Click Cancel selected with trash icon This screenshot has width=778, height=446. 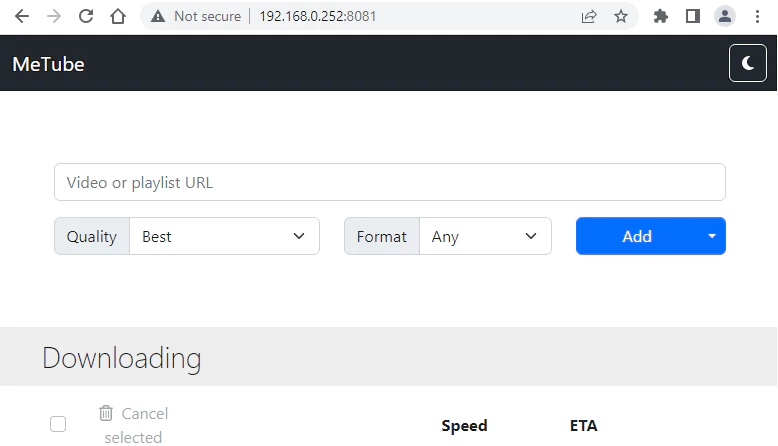point(133,425)
